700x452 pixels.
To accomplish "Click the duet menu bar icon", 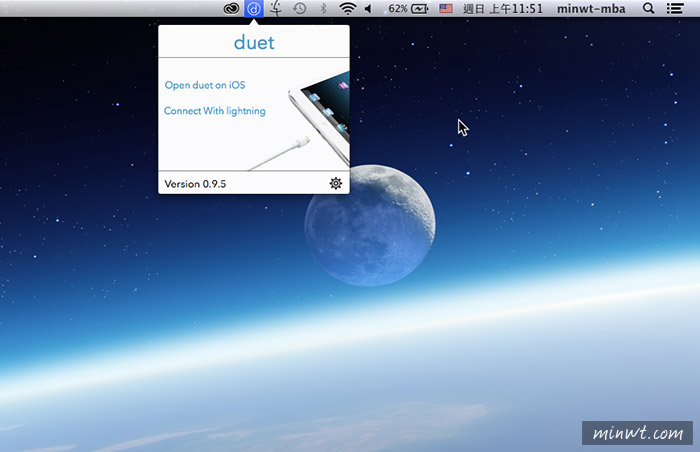I will tap(254, 8).
